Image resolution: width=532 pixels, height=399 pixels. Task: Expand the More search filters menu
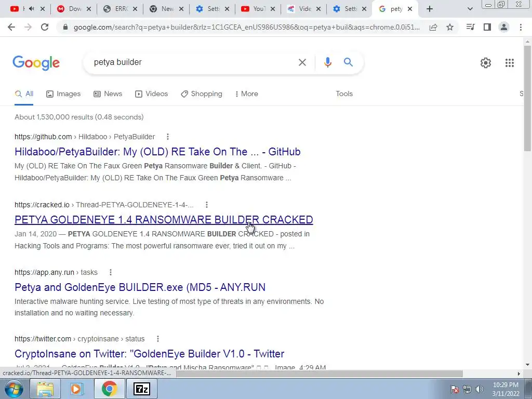246,94
